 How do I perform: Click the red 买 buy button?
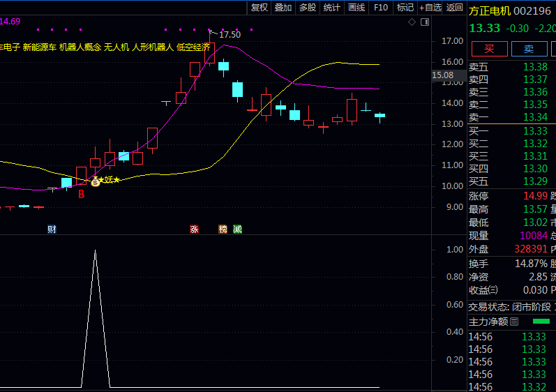point(489,49)
